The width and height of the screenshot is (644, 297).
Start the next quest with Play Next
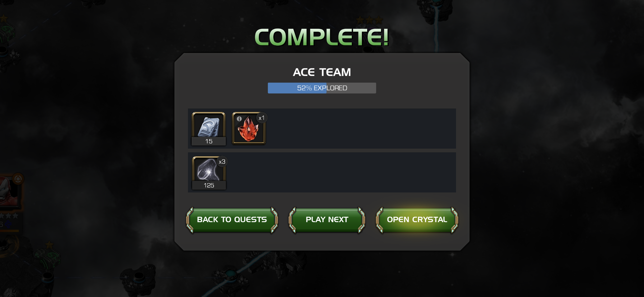[x=327, y=220]
